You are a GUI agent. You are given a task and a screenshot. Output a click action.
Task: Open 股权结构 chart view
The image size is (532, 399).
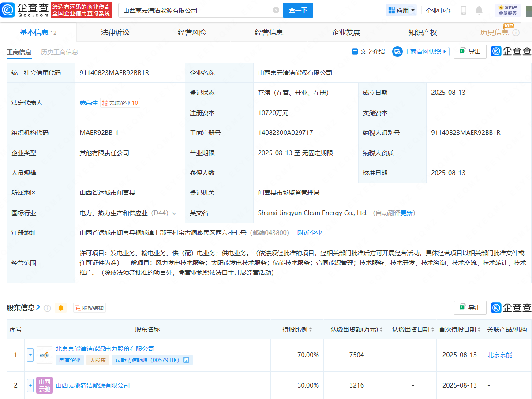[90, 308]
